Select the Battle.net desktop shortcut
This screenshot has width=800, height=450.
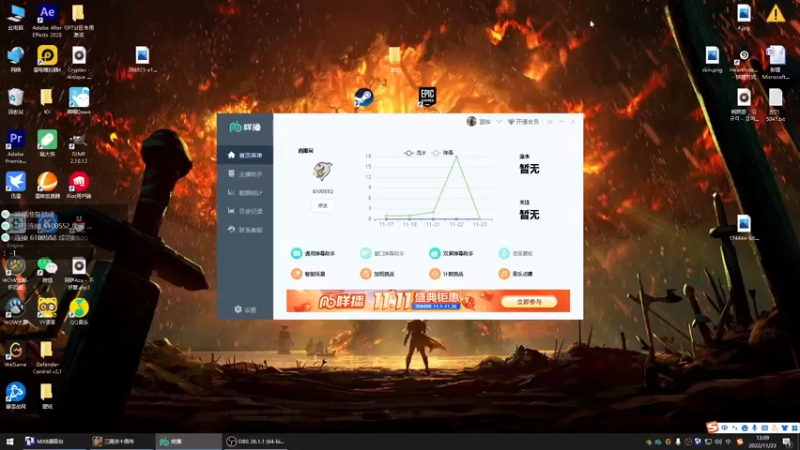pyautogui.click(x=15, y=396)
